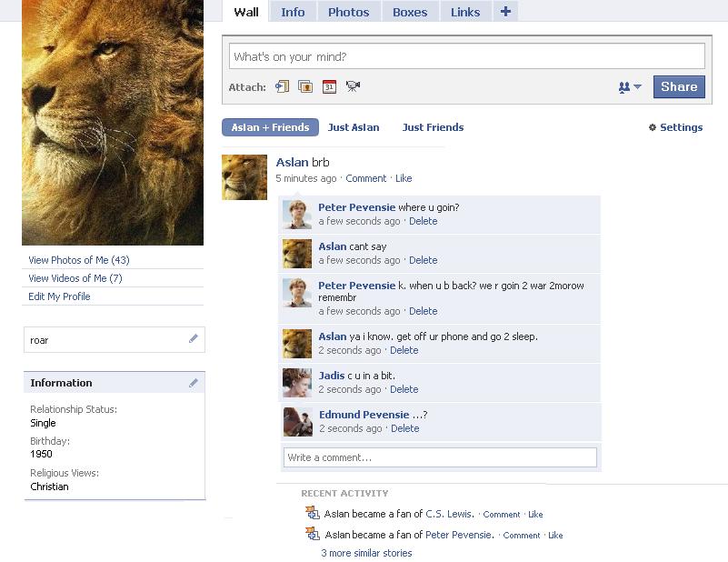Open Edmund Pevensie's profile name link
728x562 pixels.
pyautogui.click(x=364, y=415)
